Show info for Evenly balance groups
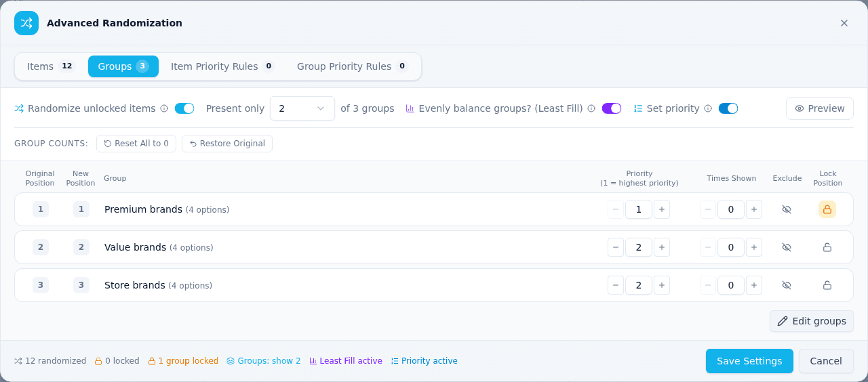The width and height of the screenshot is (868, 382). point(591,108)
